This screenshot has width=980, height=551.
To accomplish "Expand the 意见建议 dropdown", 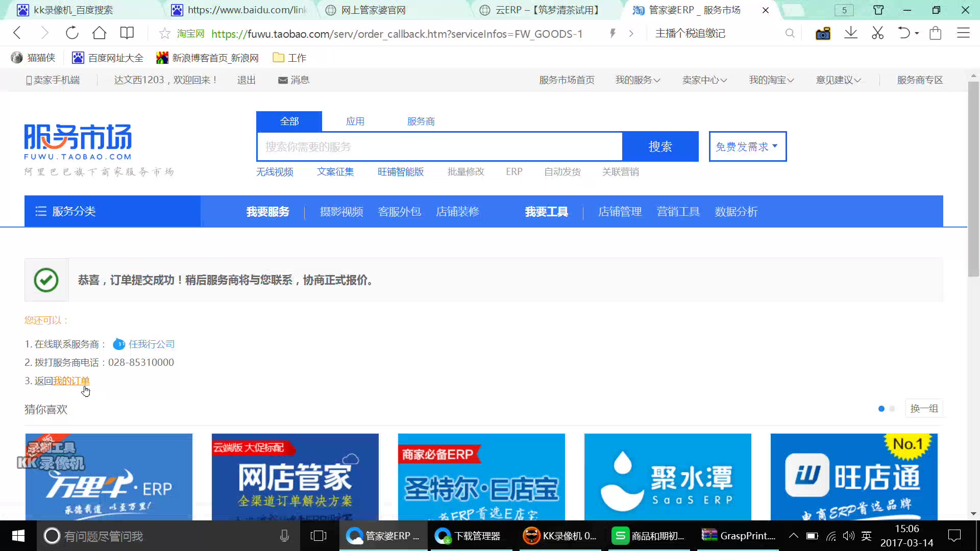I will [x=838, y=80].
